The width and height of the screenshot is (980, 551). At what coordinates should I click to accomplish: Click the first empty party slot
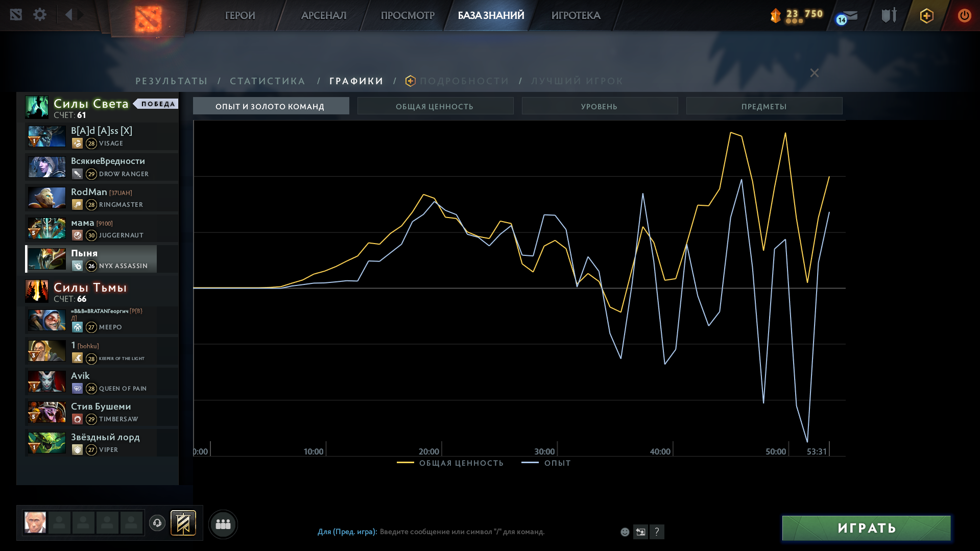click(x=59, y=522)
